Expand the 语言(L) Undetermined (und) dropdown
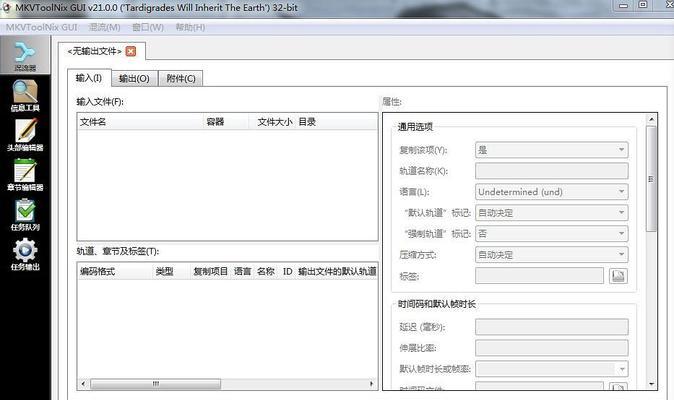 coord(551,192)
